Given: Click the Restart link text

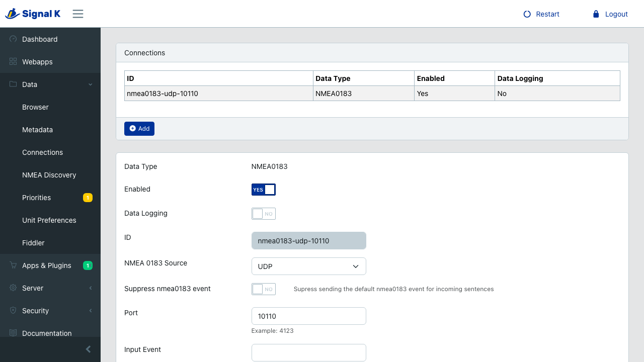Looking at the screenshot, I should coord(547,14).
